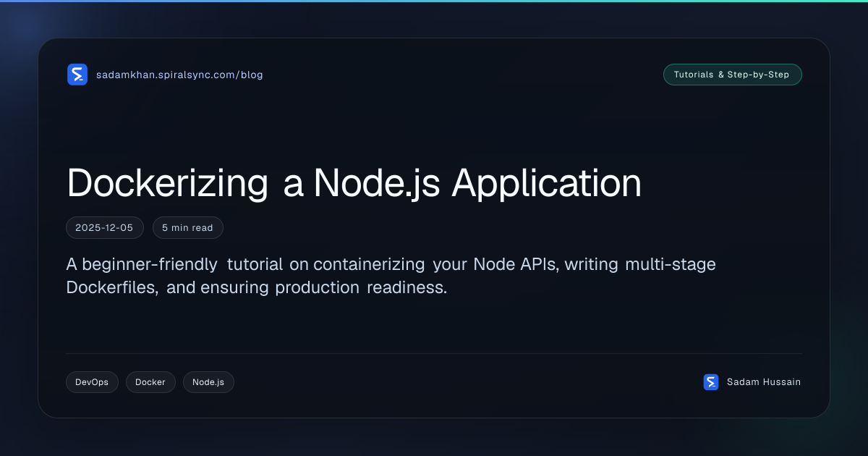Click the description text beginning "A beginner-friendly tutorial"
868x456 pixels.
coord(391,276)
